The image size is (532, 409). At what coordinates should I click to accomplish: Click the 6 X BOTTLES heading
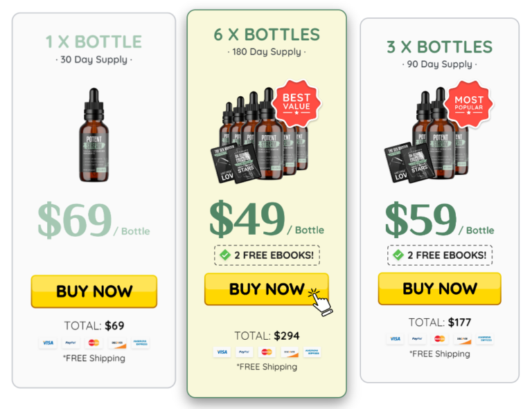267,35
